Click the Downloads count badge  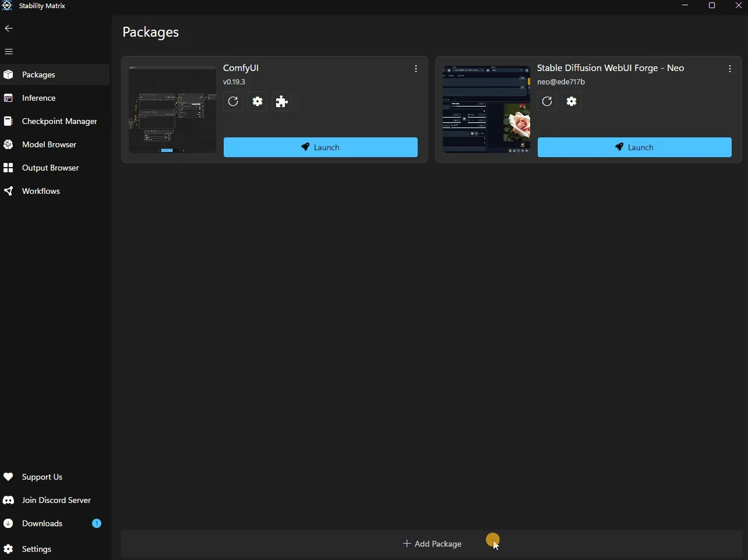tap(97, 524)
